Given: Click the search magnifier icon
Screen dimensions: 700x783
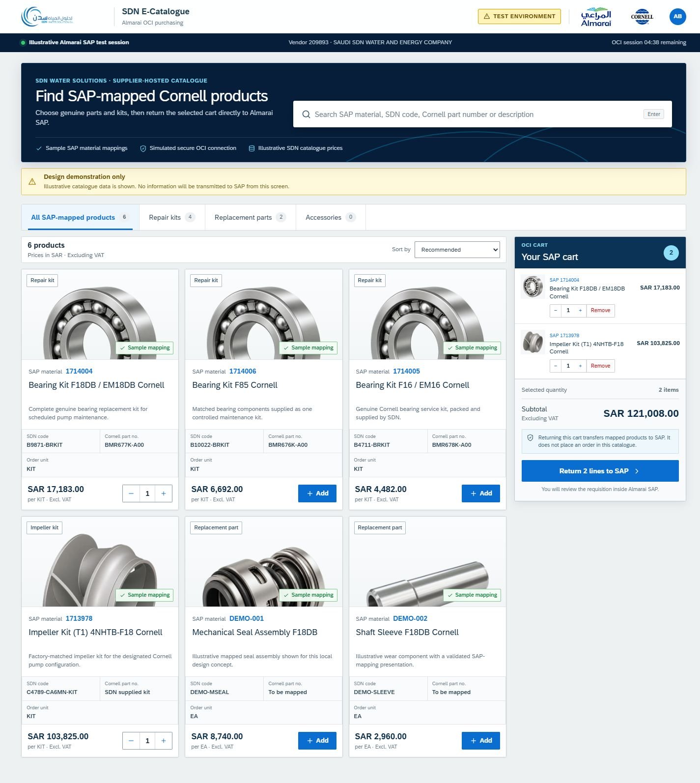Looking at the screenshot, I should coord(306,115).
